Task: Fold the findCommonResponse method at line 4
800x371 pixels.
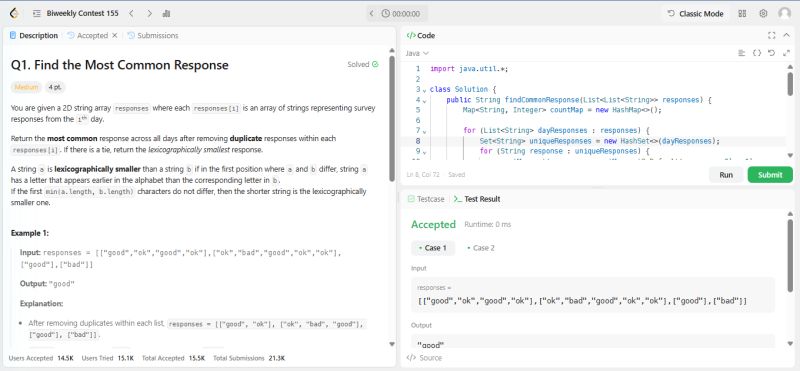Action: pos(424,101)
